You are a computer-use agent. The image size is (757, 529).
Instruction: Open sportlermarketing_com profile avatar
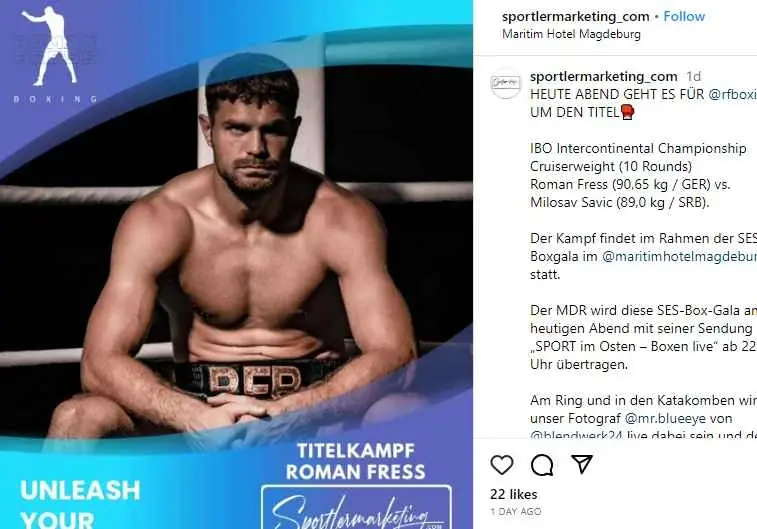click(x=505, y=84)
